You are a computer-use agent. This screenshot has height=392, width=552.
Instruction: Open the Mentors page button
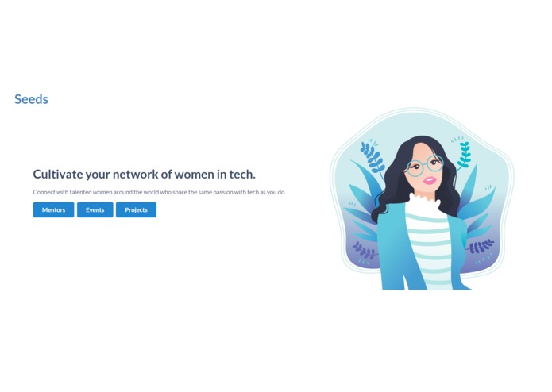pyautogui.click(x=53, y=210)
